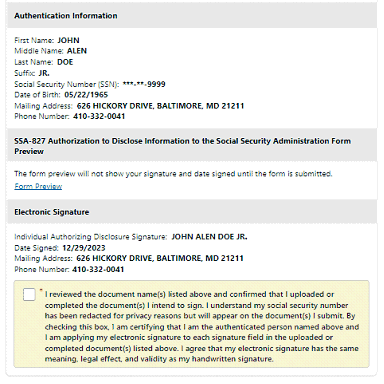Screen dimensions: 384x384
Task: Click the mailing address under Electronic Signature
Action: click(160, 258)
